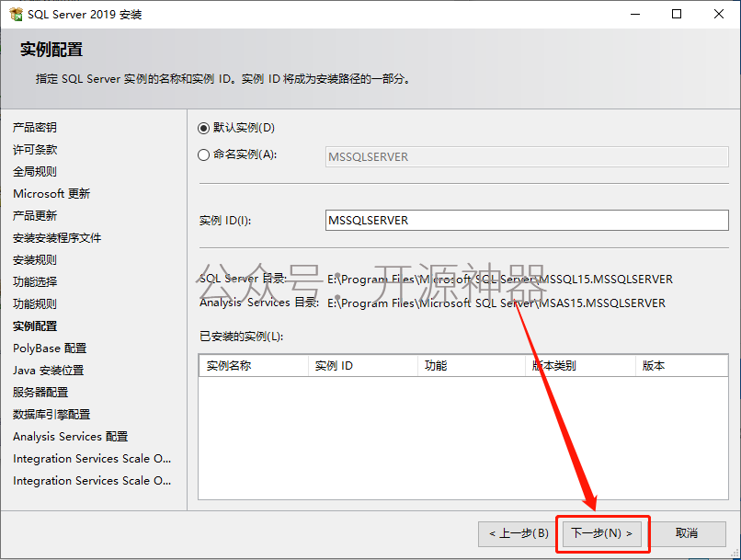Viewport: 741px width, 560px height.
Task: Sort by the 功能 column header
Action: pos(472,366)
